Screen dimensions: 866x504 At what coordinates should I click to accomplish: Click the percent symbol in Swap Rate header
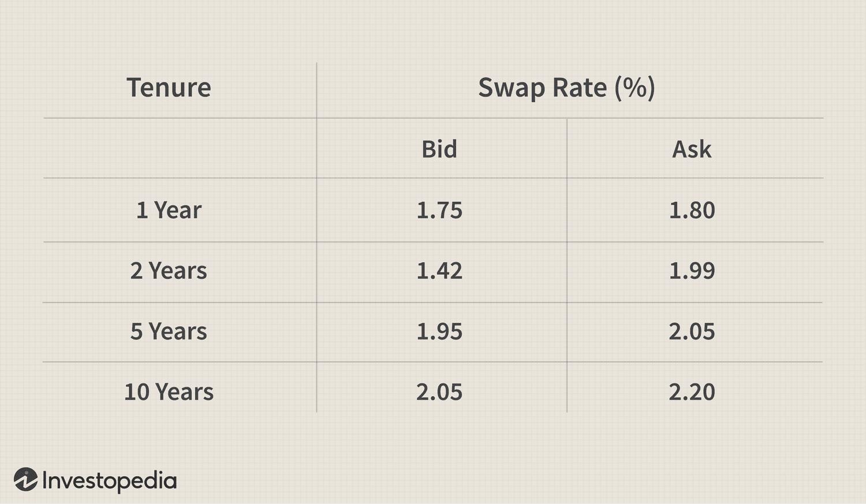[634, 88]
